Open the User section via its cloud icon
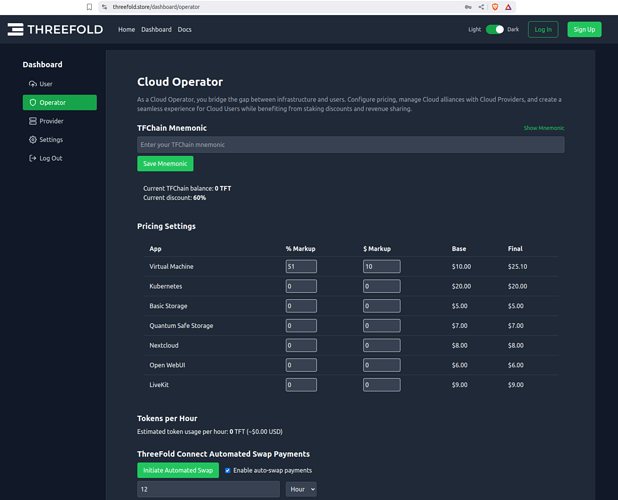Viewport: 618px width, 500px height. point(32,84)
